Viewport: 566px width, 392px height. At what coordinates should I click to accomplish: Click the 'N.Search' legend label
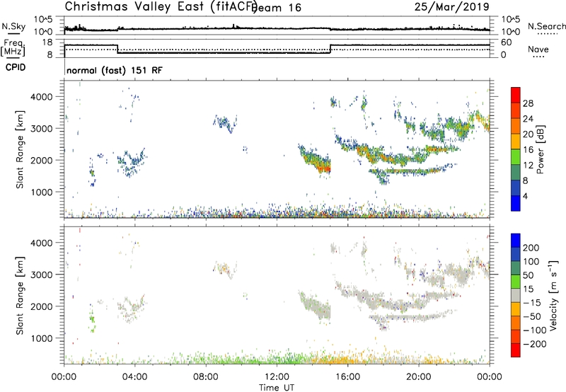point(547,26)
